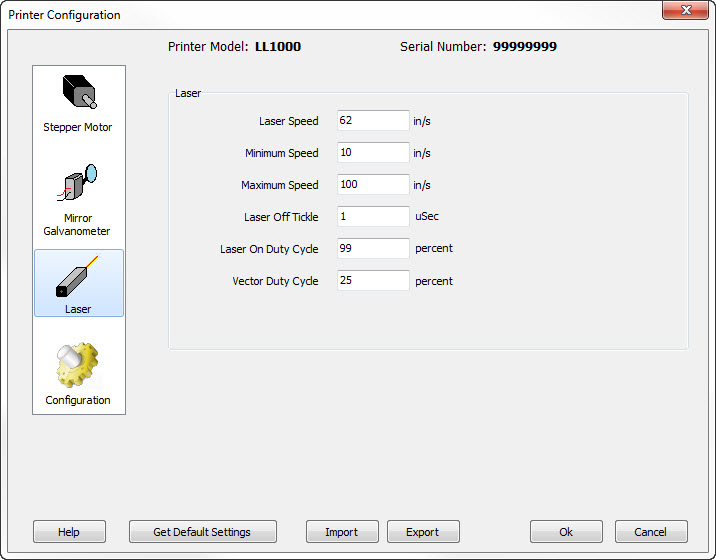Confirm with the Ok button
Image resolution: width=716 pixels, height=560 pixels.
(566, 532)
